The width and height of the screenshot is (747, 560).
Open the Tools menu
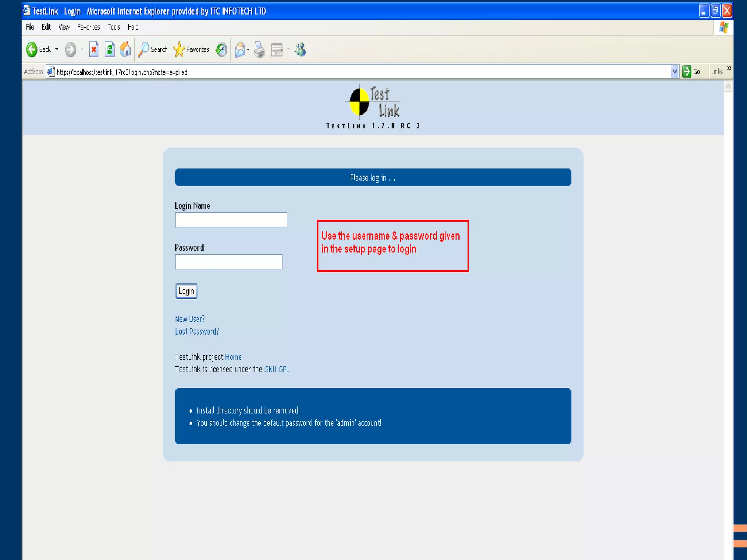[114, 27]
